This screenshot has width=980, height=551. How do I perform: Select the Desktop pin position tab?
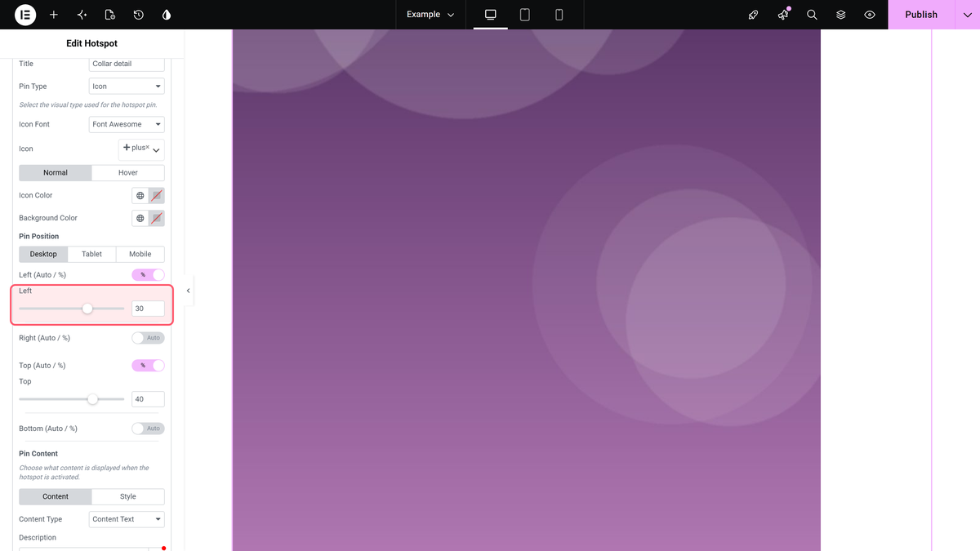pos(44,254)
